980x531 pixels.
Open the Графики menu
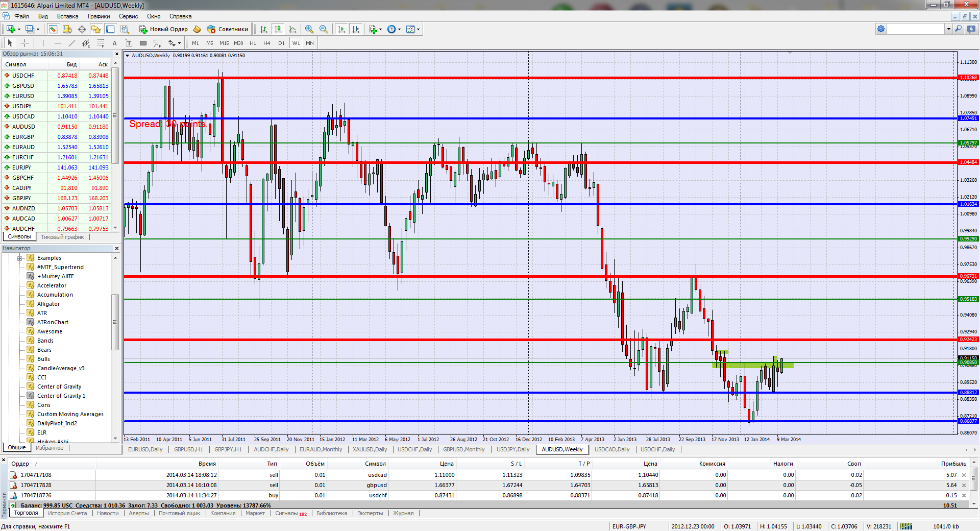[x=99, y=16]
